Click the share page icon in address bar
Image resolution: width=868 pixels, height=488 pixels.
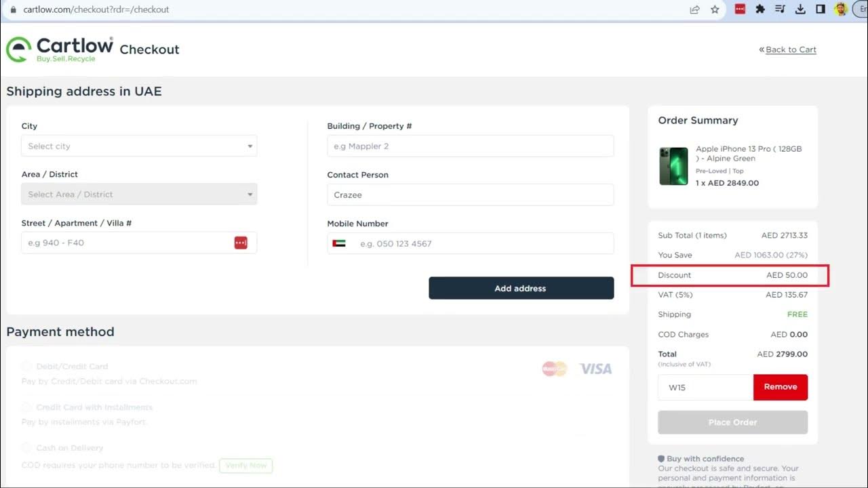pyautogui.click(x=695, y=9)
